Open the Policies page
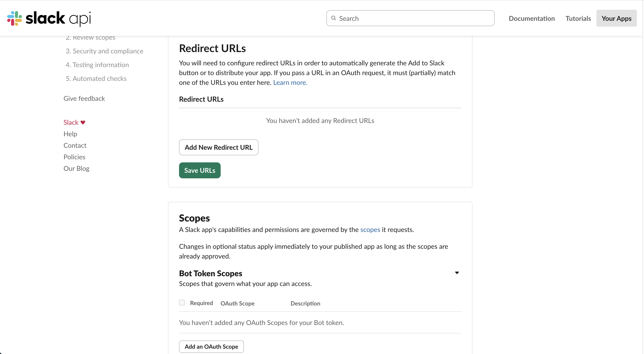Screen dimensions: 644x354 (74, 157)
